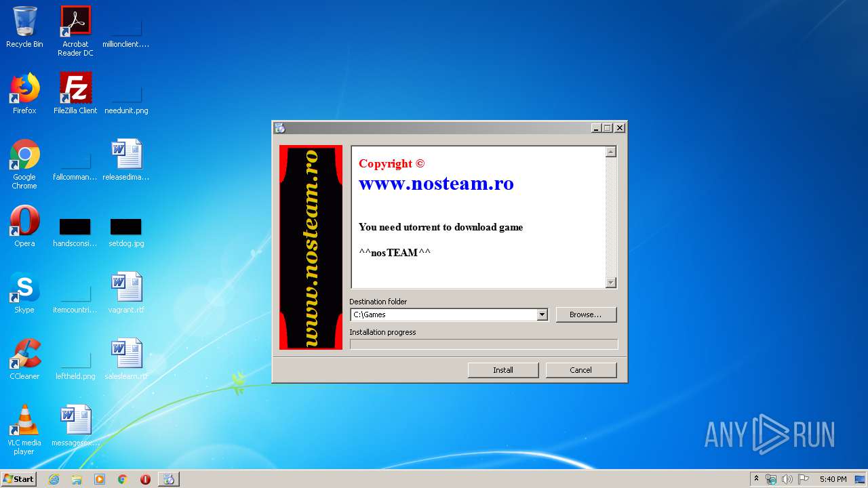Open the Recycle Bin desktop icon
Viewport: 868px width, 488px height.
tap(24, 27)
